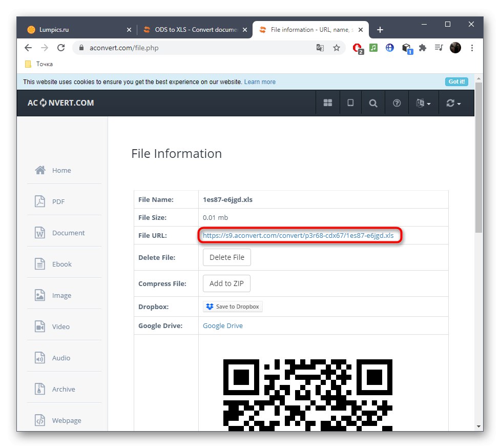Click the Image picture icon in sidebar
This screenshot has width=500, height=448.
40,295
